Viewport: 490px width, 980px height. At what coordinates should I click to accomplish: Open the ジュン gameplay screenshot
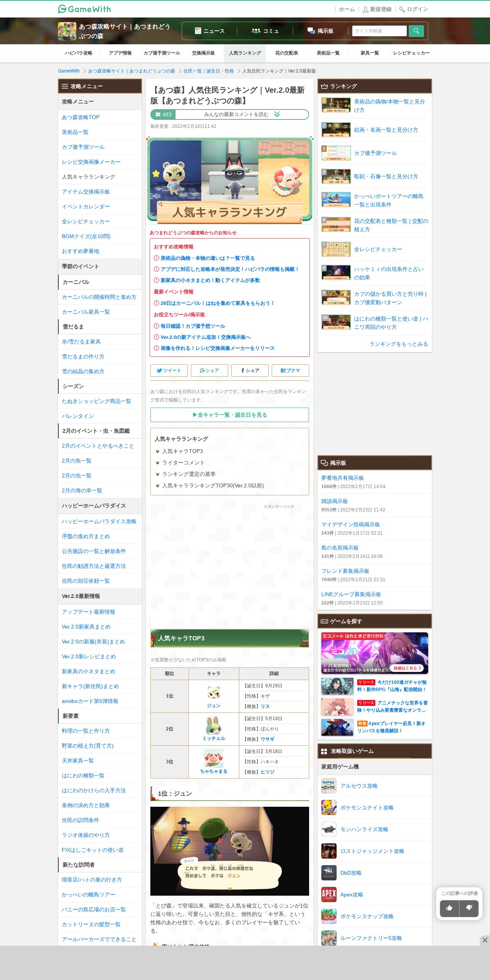coord(230,851)
